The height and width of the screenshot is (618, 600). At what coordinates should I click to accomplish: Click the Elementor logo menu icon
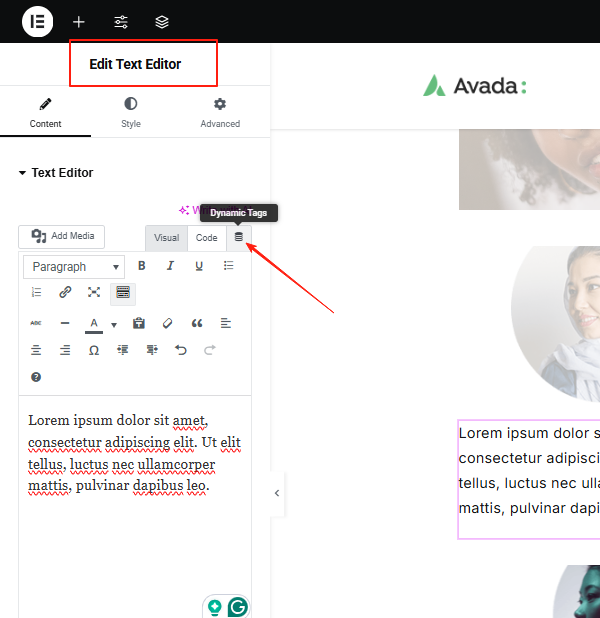tap(37, 22)
